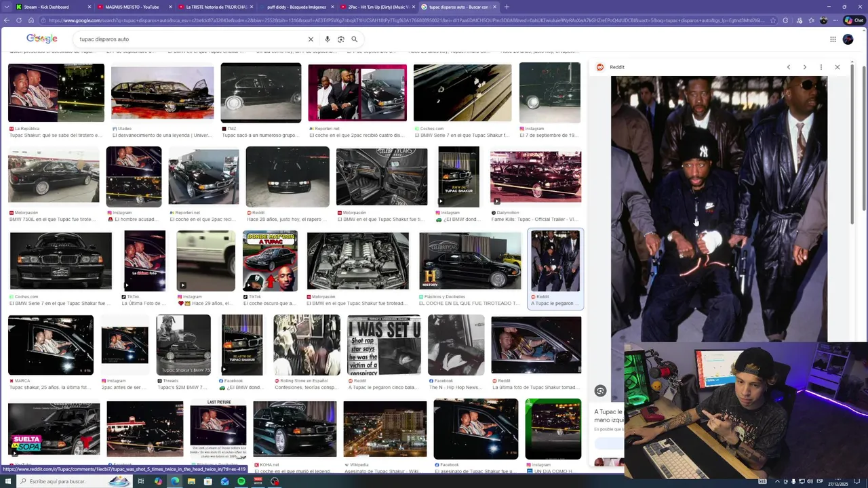Switch to 'puff diddy - Búsqueda Imágenes' tab
868x488 pixels.
[x=295, y=7]
